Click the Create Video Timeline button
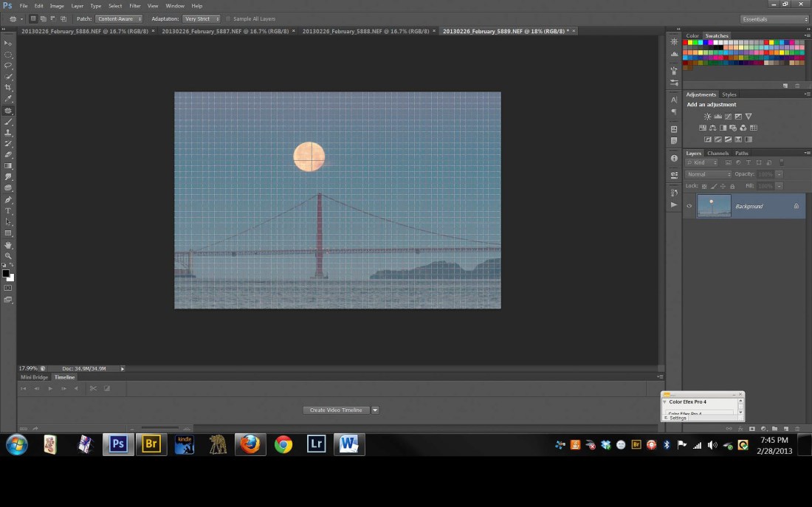 (x=336, y=410)
